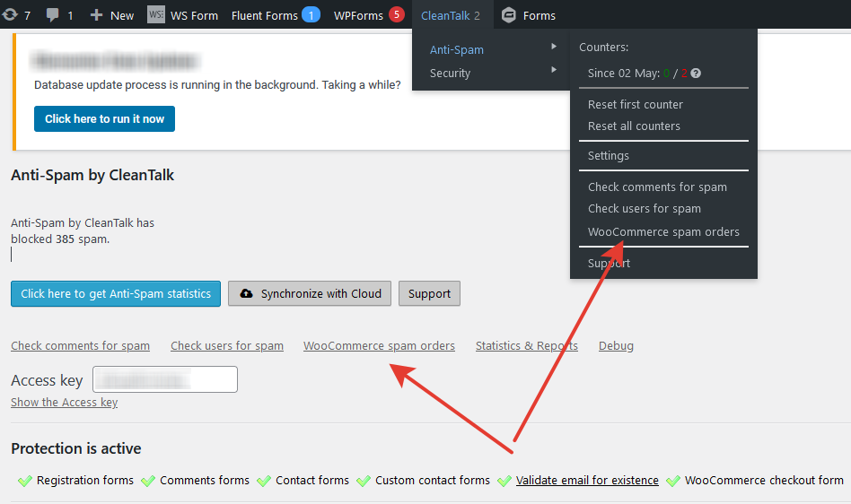Open the CleanTalk admin bar menu

450,15
